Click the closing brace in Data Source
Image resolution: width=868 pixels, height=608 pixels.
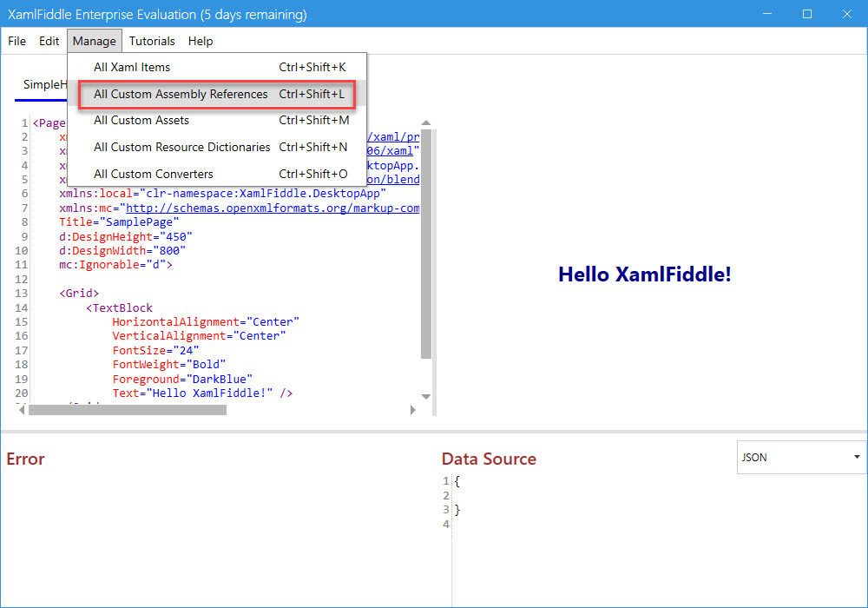tap(457, 510)
